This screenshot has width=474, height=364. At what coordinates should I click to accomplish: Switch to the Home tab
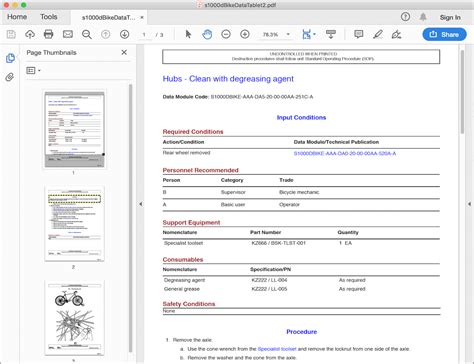[17, 17]
